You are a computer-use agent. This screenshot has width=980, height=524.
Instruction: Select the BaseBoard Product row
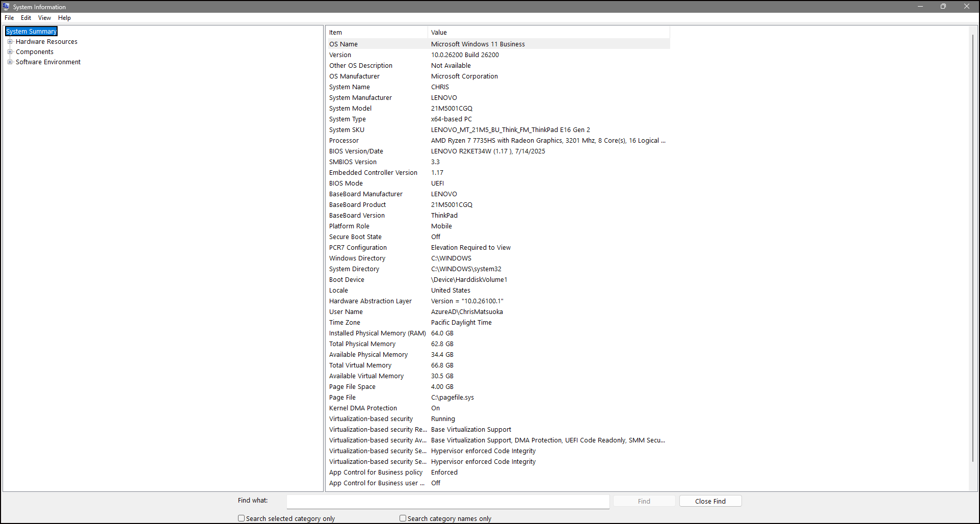(498, 205)
